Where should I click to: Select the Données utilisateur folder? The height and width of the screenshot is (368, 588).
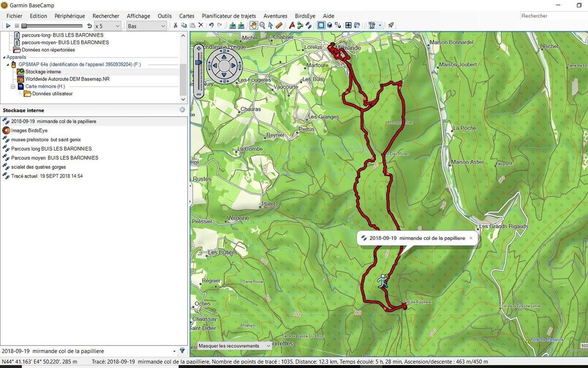coord(52,94)
